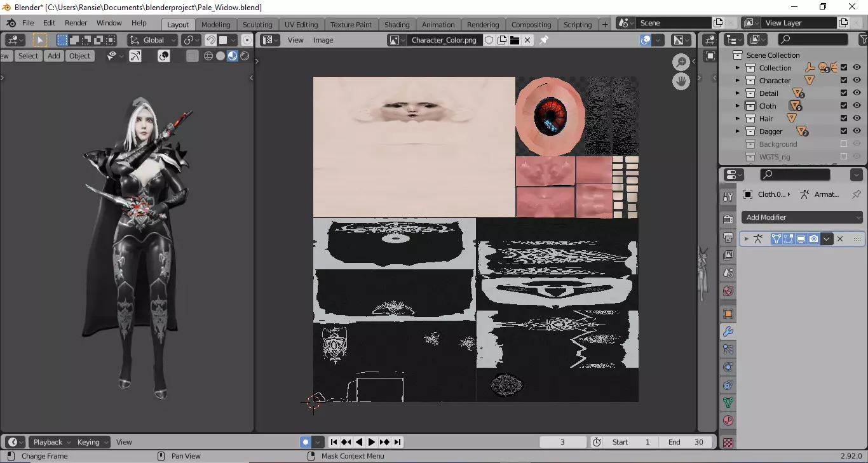Open the Render menu
This screenshot has height=463, width=868.
pyautogui.click(x=76, y=23)
